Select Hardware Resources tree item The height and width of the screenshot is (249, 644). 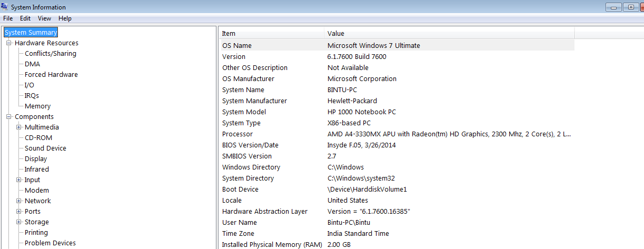tap(46, 43)
